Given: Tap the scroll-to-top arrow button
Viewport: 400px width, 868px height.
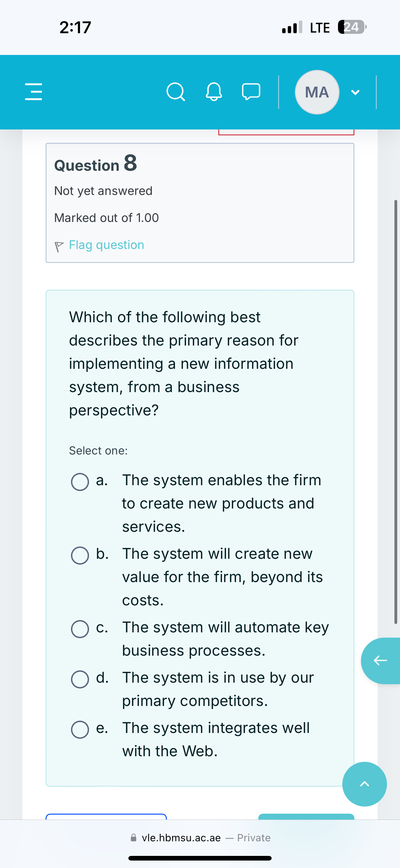Looking at the screenshot, I should (364, 784).
